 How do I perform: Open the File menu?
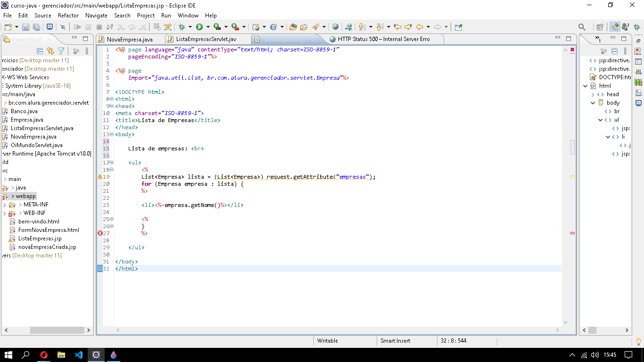[8, 16]
